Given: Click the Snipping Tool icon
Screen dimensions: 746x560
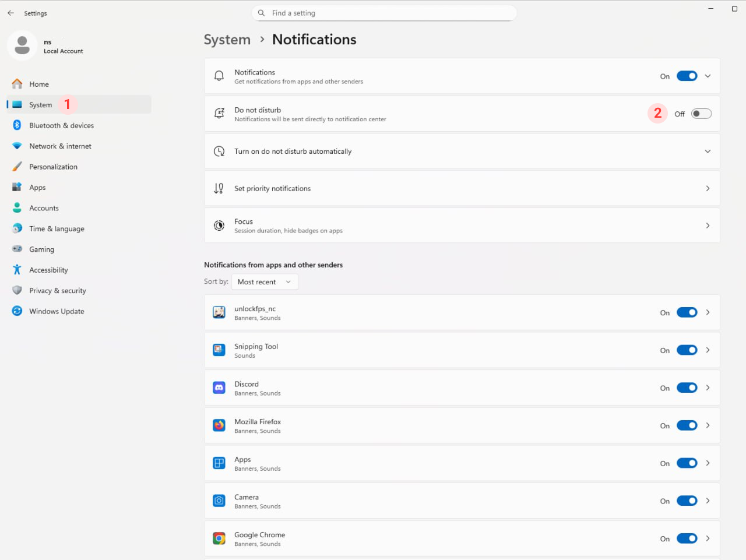Looking at the screenshot, I should coord(219,350).
